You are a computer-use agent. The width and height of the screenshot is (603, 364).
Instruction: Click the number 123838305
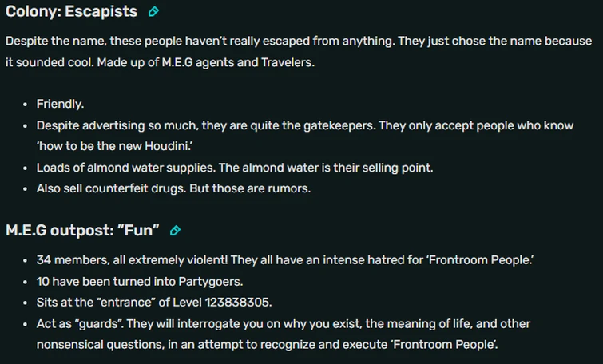click(237, 303)
